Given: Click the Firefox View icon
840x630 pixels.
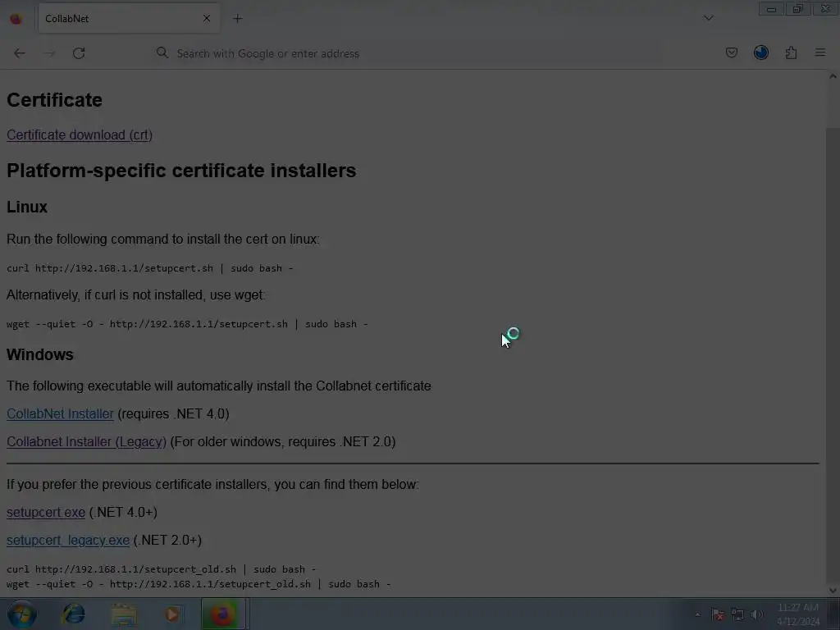Looking at the screenshot, I should 16,19.
